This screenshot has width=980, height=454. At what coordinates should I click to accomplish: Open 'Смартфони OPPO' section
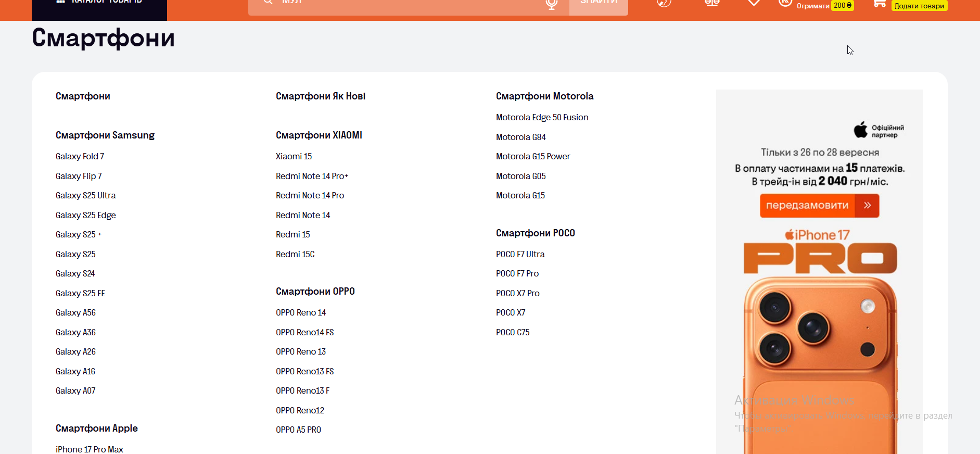(315, 292)
